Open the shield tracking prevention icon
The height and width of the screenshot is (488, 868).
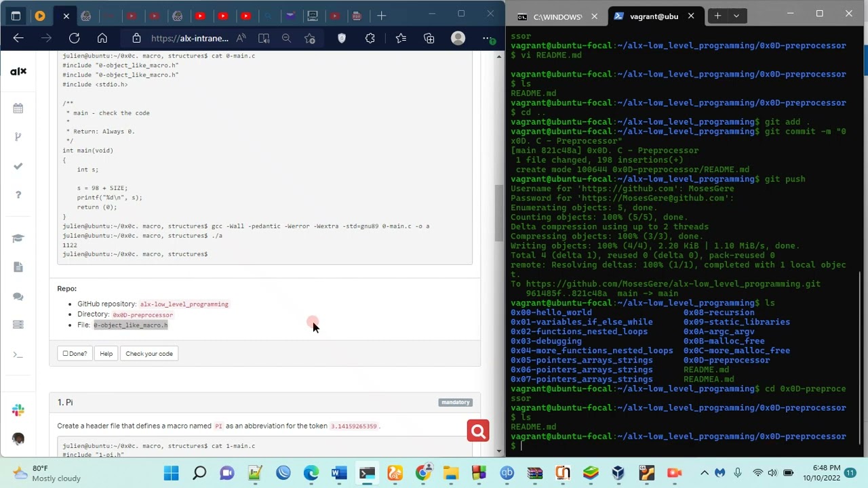click(x=342, y=39)
